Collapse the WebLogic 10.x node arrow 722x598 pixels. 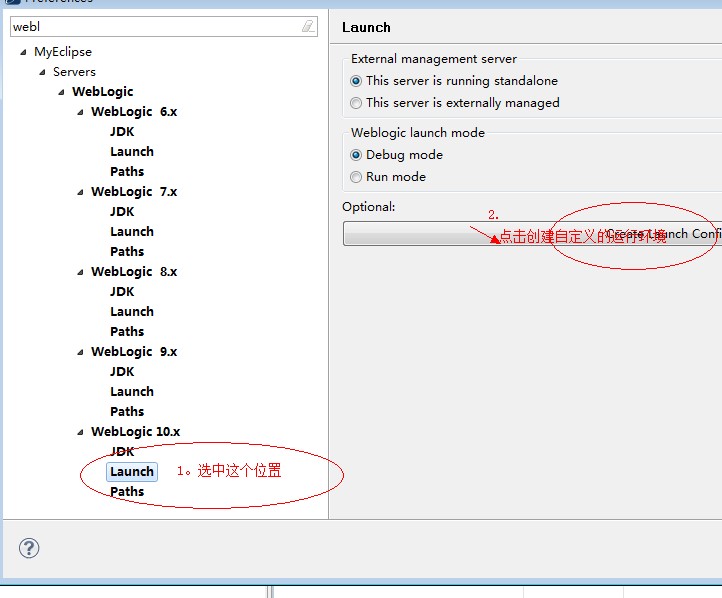tap(81, 432)
